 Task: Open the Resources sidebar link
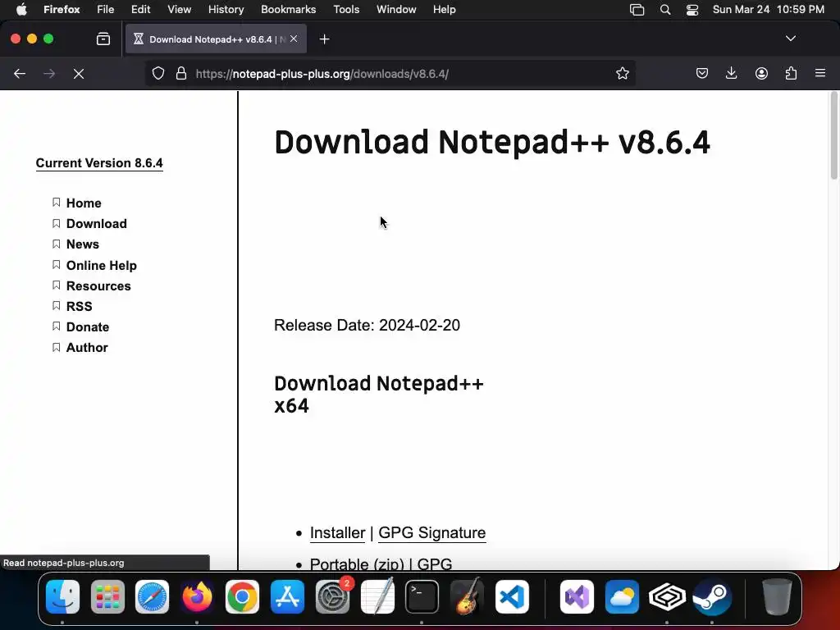(98, 285)
